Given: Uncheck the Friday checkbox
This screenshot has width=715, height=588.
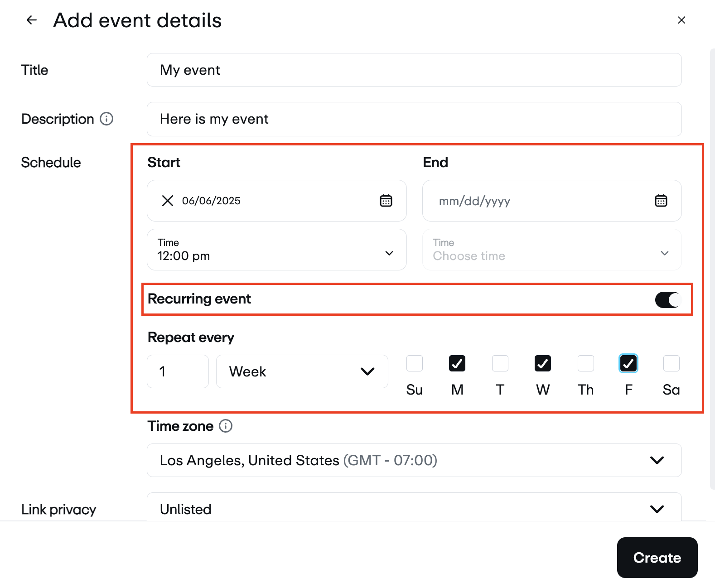Looking at the screenshot, I should point(628,363).
